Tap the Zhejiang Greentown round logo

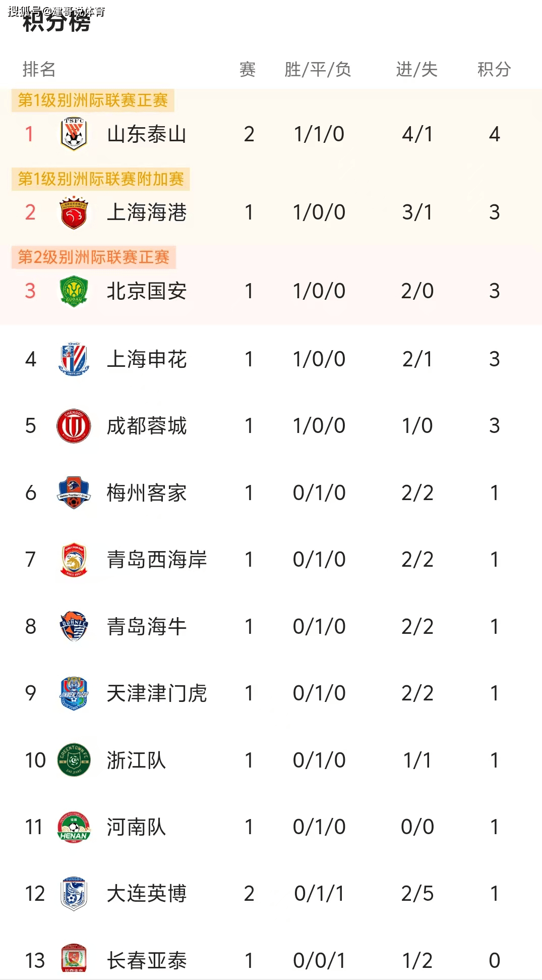point(74,760)
